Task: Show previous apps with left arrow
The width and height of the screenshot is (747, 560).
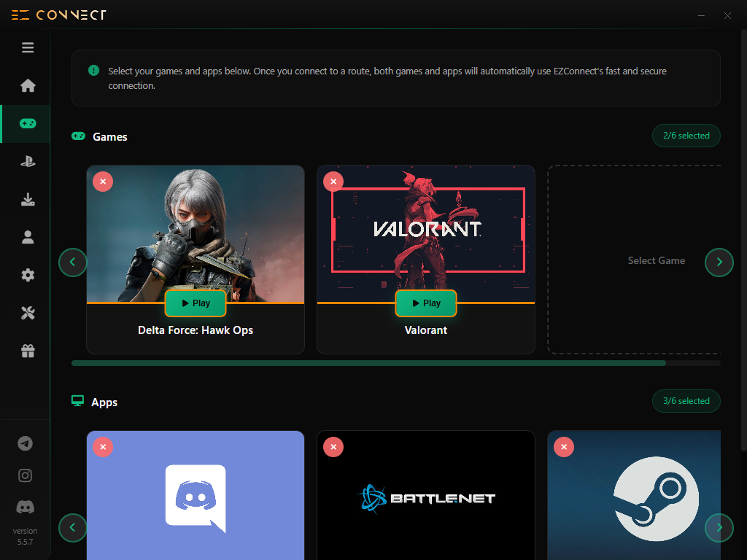Action: [x=73, y=528]
